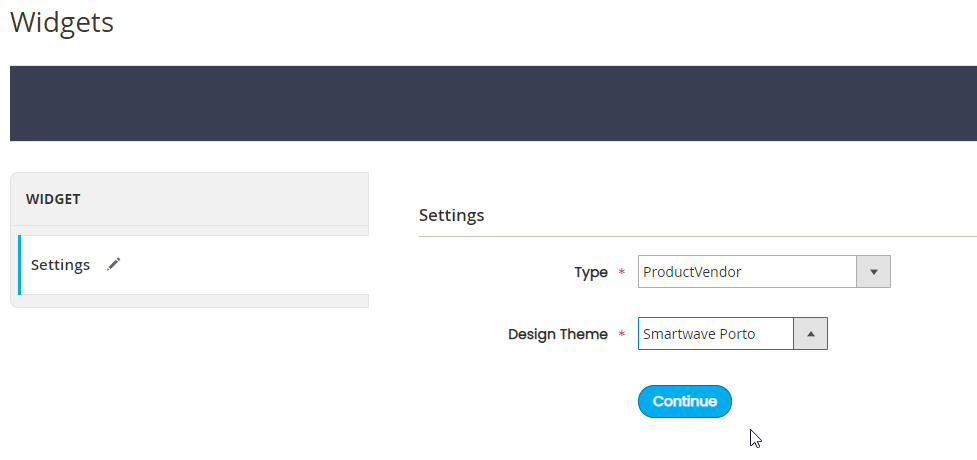Click the Type field label
Image resolution: width=977 pixels, height=460 pixels.
click(591, 272)
